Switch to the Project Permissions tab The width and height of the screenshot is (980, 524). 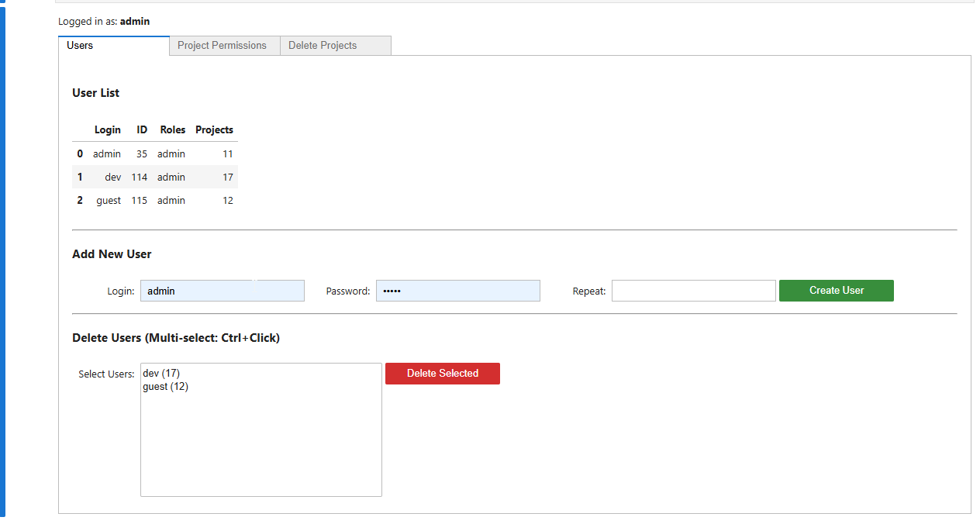click(222, 46)
